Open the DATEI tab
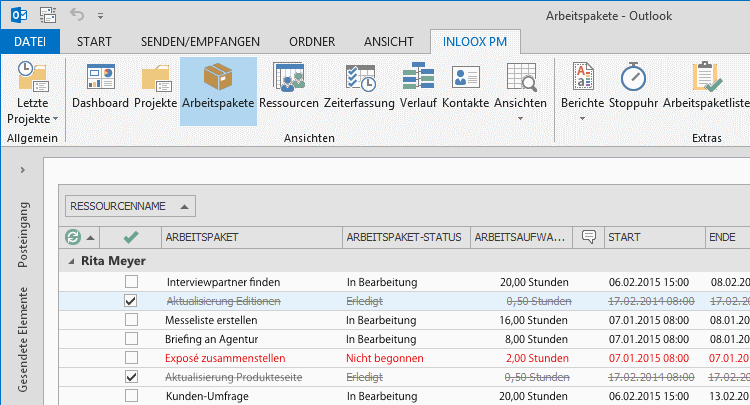 pos(30,42)
